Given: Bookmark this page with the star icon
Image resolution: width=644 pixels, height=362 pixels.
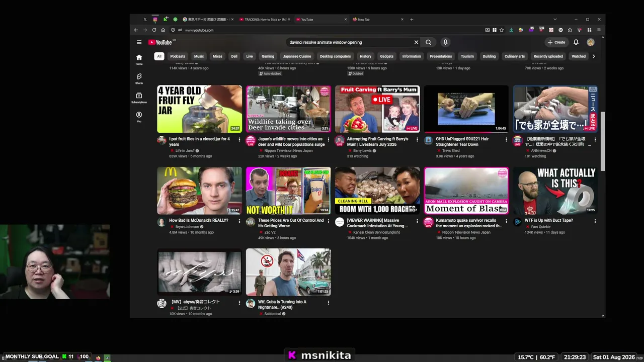Looking at the screenshot, I should pyautogui.click(x=502, y=30).
